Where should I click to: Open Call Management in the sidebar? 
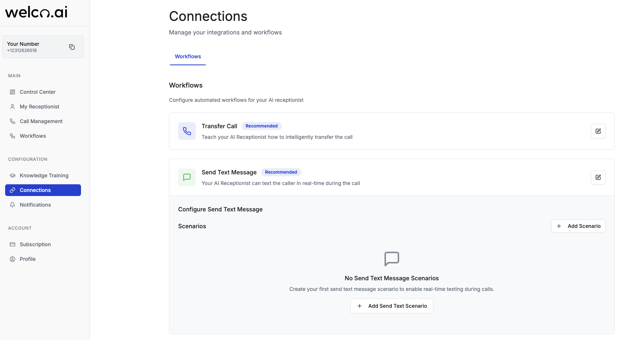click(x=43, y=121)
